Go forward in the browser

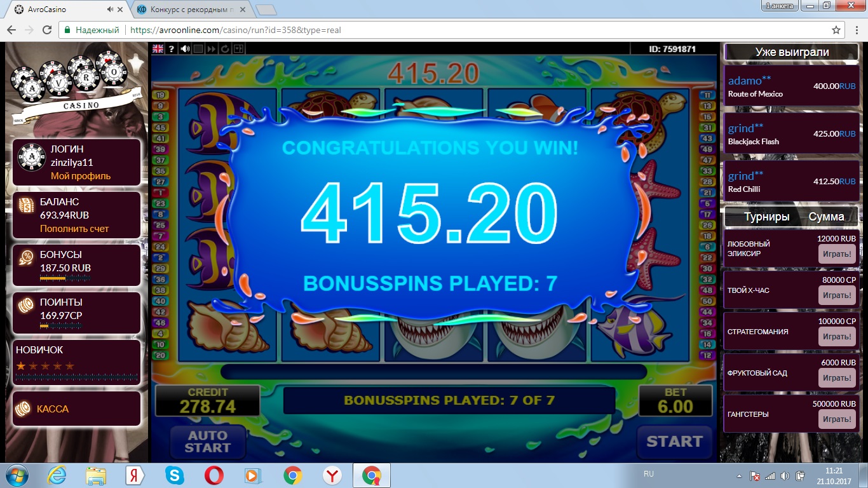pyautogui.click(x=29, y=30)
